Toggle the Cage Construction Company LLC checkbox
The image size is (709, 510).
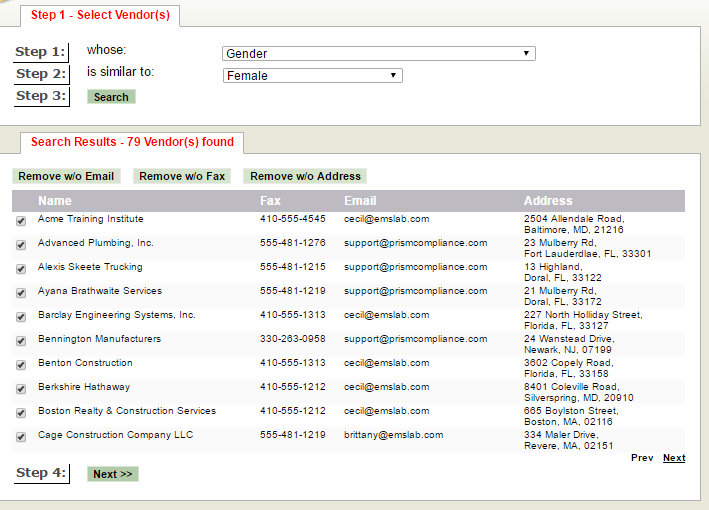(21, 437)
